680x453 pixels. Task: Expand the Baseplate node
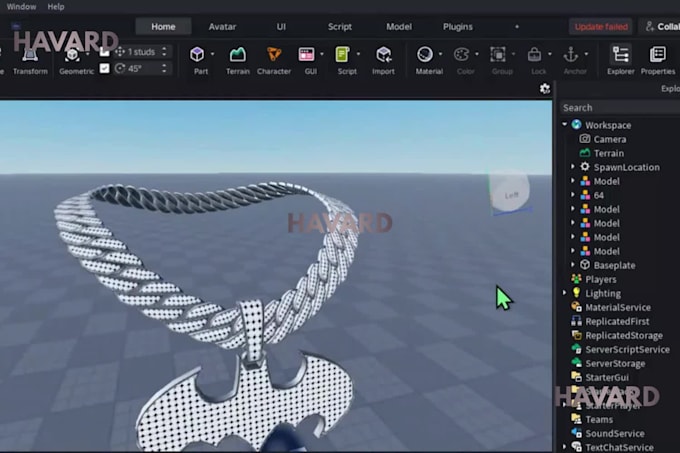coord(572,264)
